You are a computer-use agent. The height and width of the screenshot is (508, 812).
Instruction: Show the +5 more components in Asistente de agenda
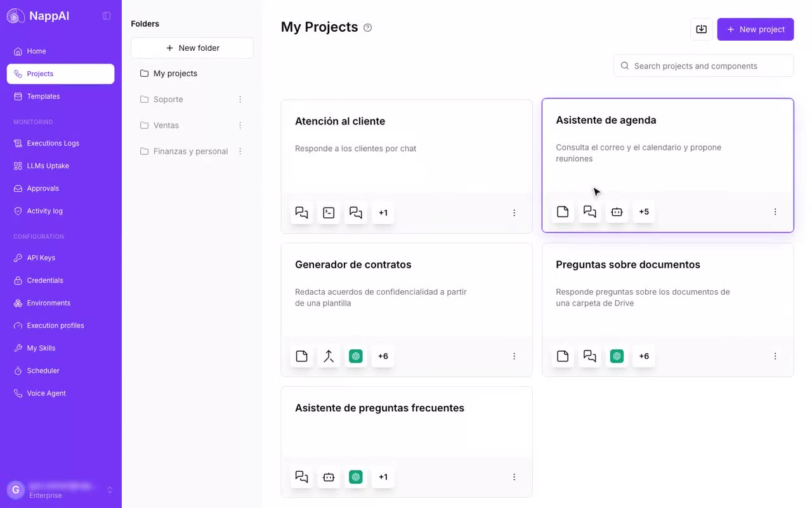(644, 211)
